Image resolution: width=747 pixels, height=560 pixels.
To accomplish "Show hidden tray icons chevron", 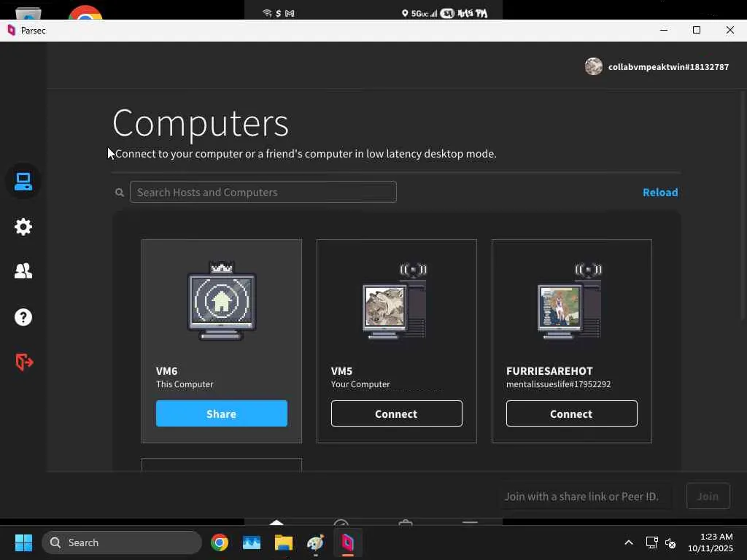I will (x=629, y=542).
